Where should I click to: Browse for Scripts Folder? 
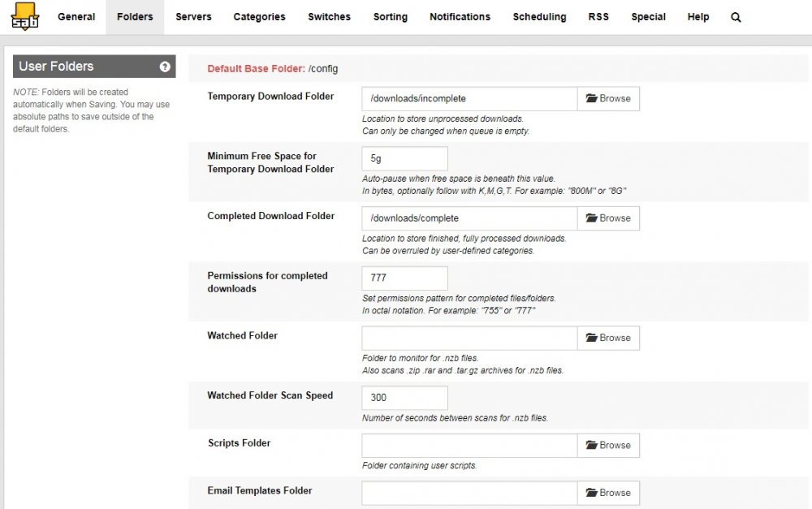tap(608, 446)
